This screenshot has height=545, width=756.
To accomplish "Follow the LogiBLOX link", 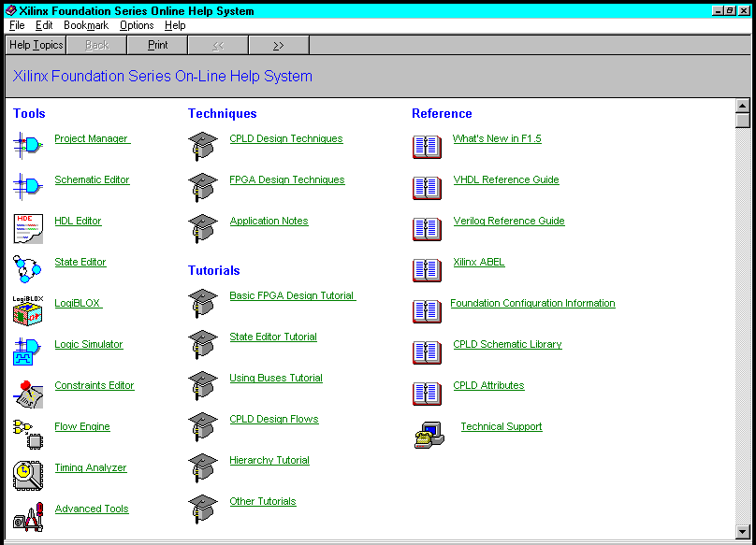I will point(78,303).
